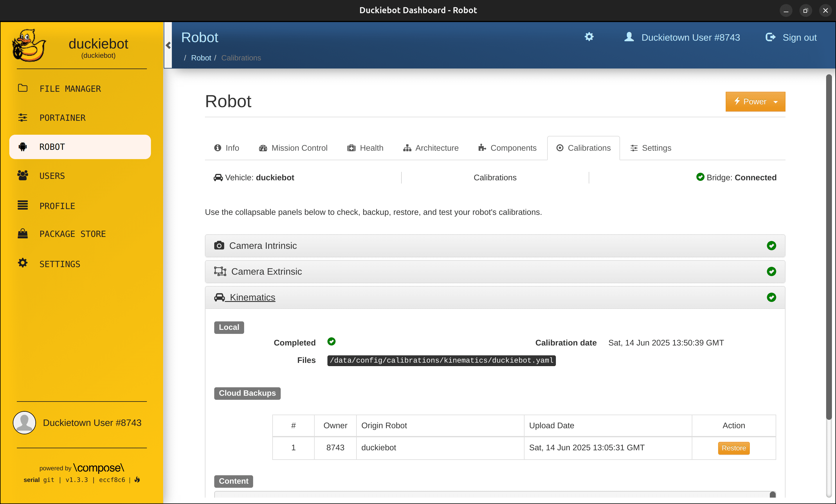Click the Cloud Backups badge
This screenshot has height=504, width=836.
pos(247,393)
